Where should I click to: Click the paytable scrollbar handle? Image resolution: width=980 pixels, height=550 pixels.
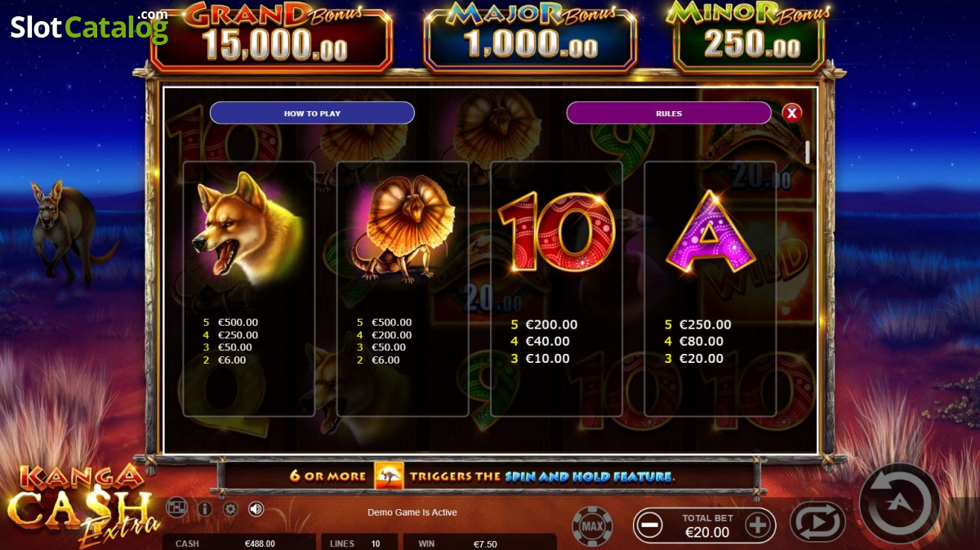[x=808, y=152]
